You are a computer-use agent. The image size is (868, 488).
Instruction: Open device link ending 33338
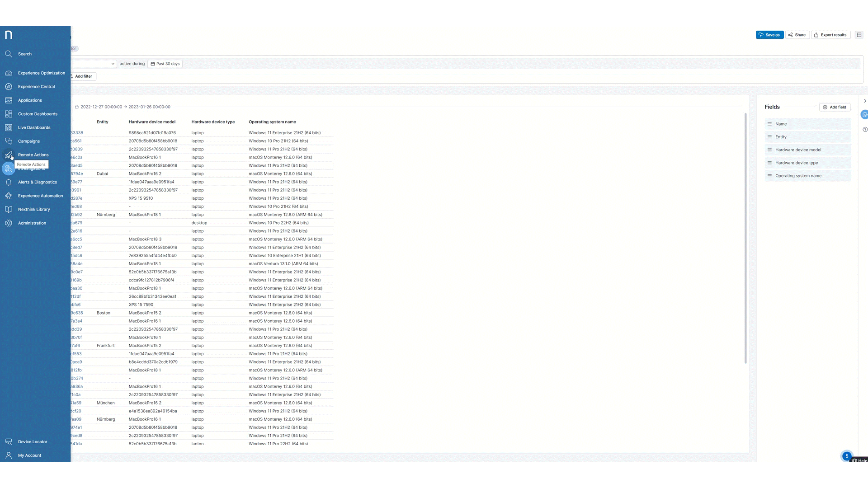click(x=77, y=133)
